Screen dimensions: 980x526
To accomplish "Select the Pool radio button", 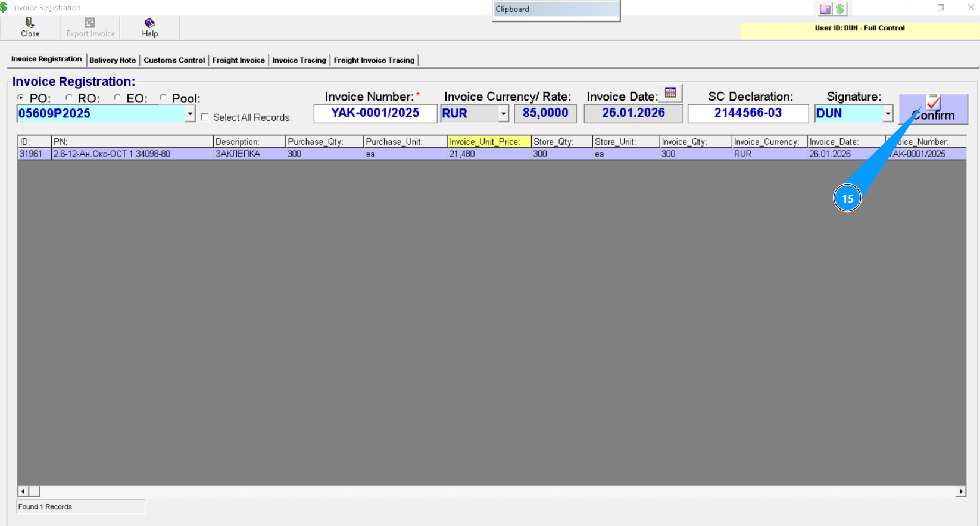I will pos(163,98).
